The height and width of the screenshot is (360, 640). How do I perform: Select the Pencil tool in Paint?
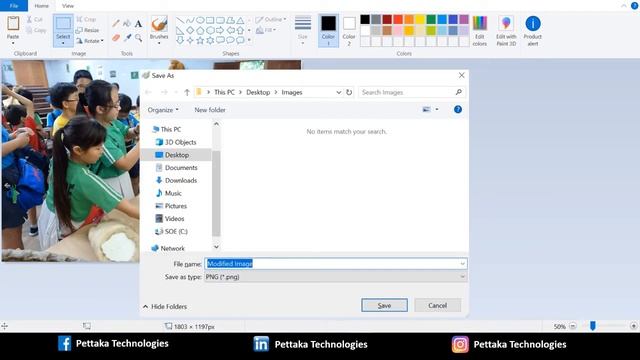click(x=116, y=24)
